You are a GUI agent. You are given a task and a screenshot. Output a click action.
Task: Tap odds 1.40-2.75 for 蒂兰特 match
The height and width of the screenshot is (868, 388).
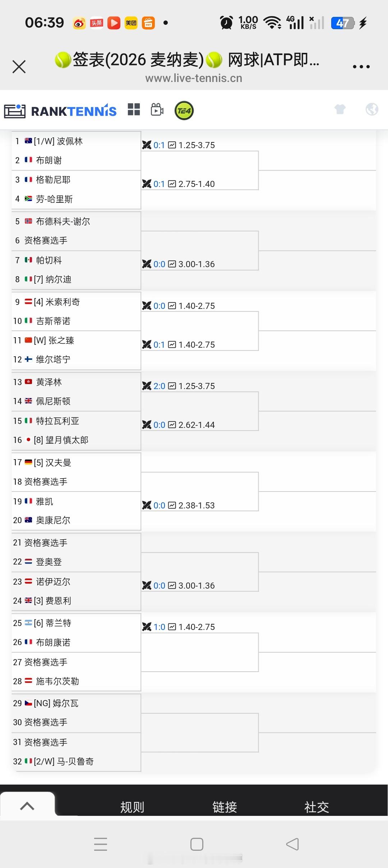tap(197, 627)
